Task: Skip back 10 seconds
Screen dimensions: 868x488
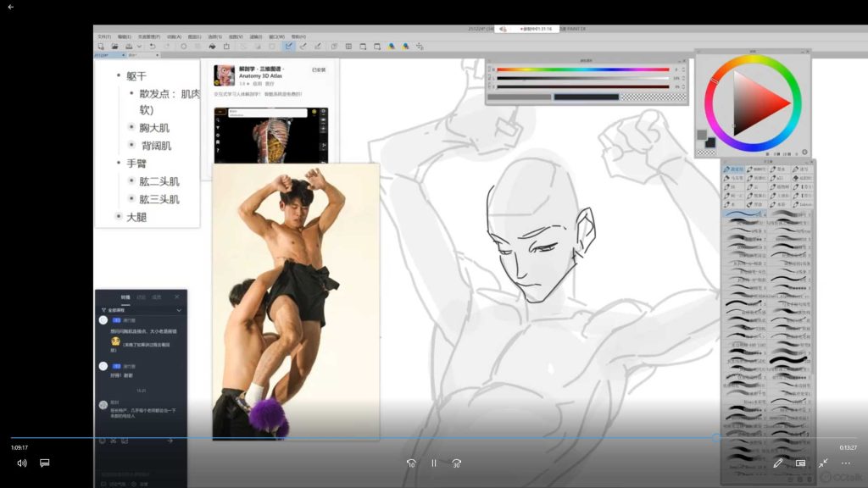Action: click(x=411, y=463)
